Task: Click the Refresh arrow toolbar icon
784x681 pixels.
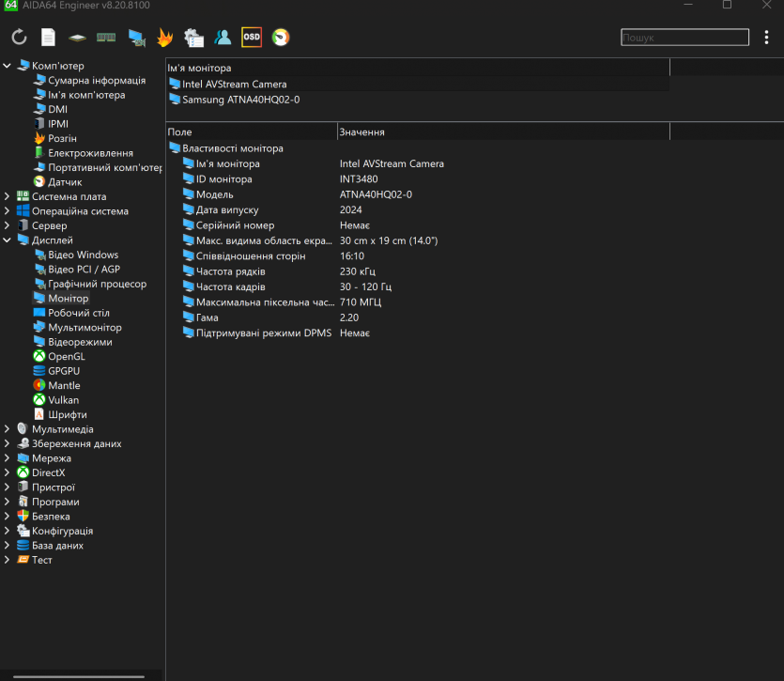Action: coord(19,38)
